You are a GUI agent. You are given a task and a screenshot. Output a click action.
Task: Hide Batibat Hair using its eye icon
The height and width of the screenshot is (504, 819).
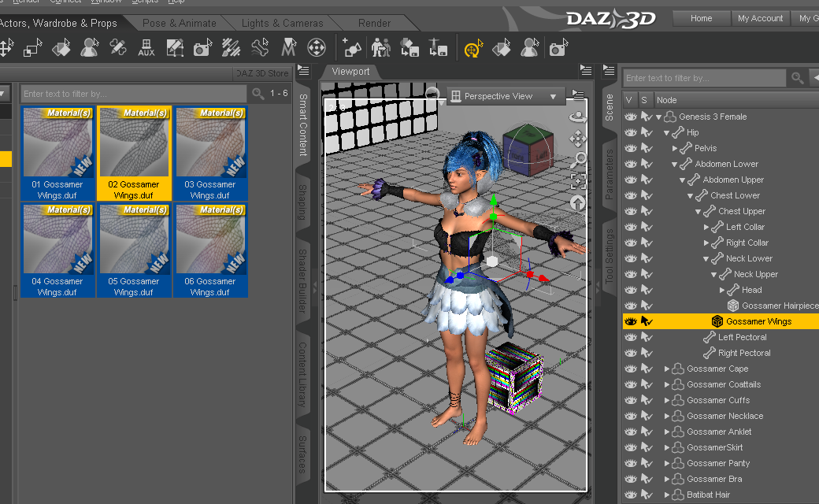click(631, 495)
